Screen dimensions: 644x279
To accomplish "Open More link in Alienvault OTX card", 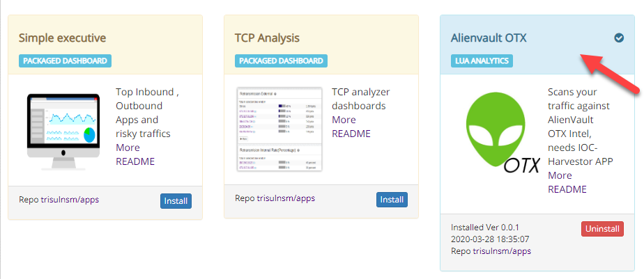I will pyautogui.click(x=560, y=175).
